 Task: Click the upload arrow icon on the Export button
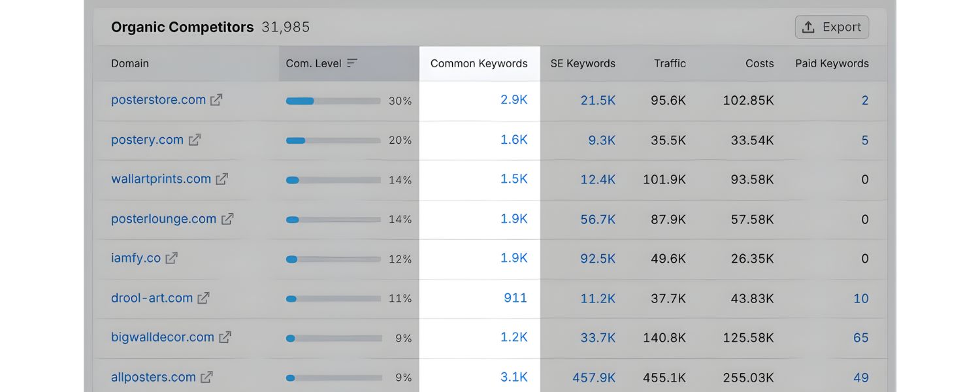pyautogui.click(x=808, y=27)
